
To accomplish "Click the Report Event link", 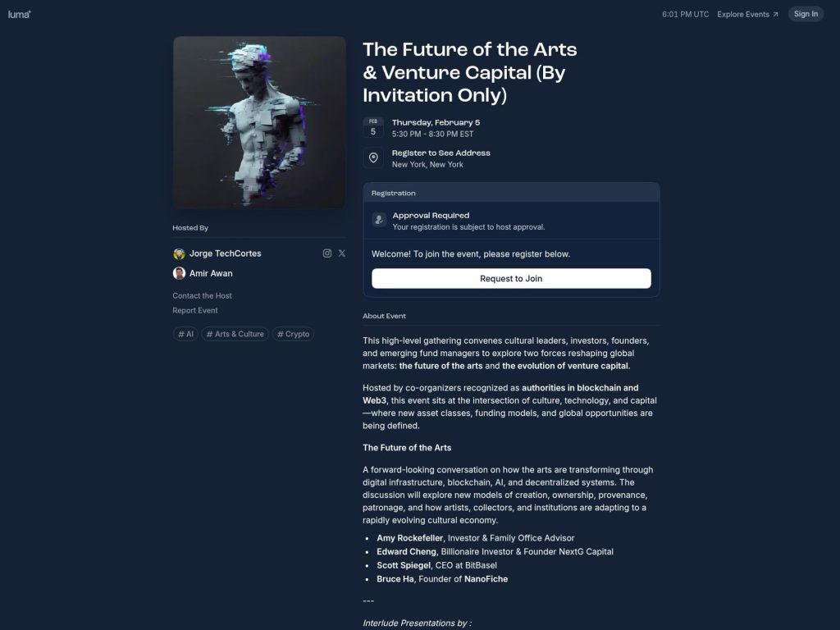I will 194,310.
